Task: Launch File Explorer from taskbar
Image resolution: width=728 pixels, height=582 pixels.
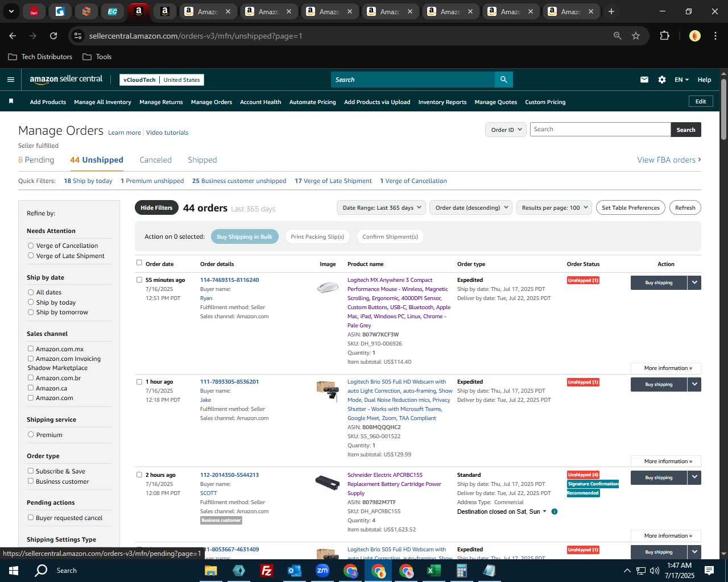Action: pyautogui.click(x=211, y=571)
